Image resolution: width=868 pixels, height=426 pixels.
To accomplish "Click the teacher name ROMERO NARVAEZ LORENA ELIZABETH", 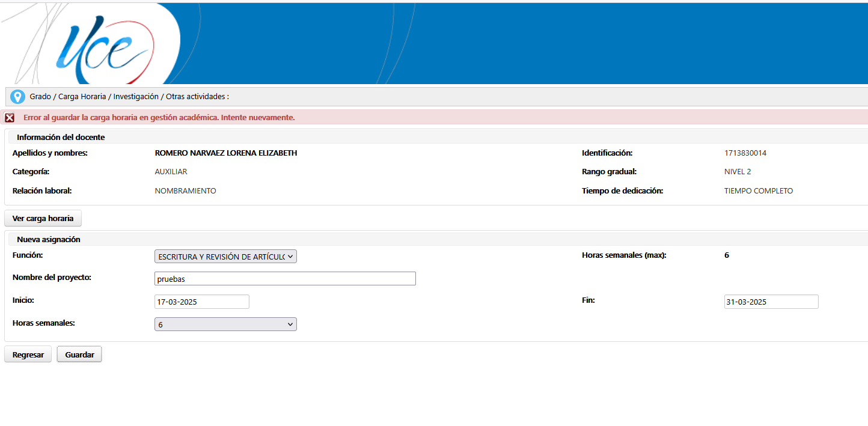I will click(226, 153).
